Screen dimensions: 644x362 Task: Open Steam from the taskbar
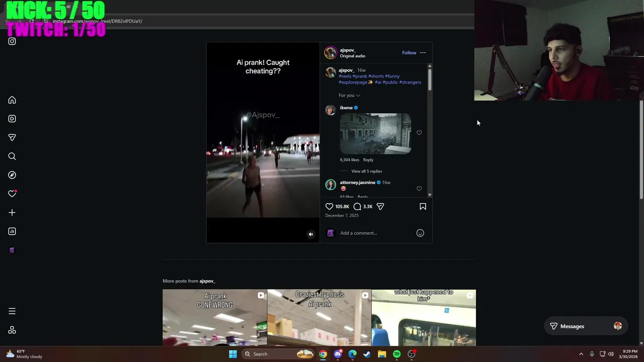[x=367, y=354]
